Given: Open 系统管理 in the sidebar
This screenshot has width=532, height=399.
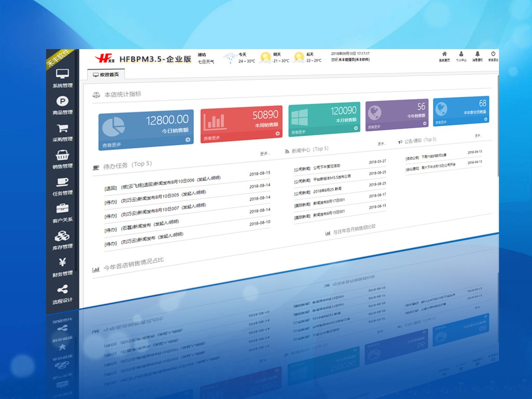Looking at the screenshot, I should pyautogui.click(x=63, y=74).
